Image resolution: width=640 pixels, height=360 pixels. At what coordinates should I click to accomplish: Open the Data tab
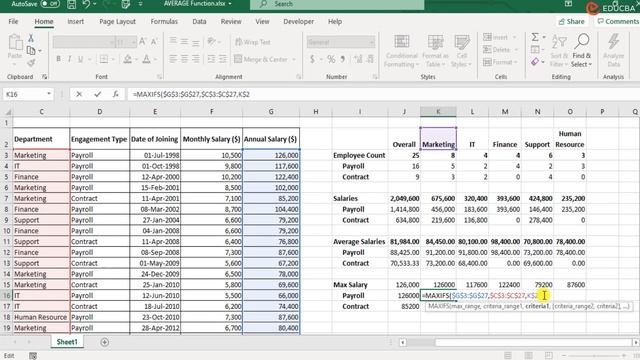tap(199, 22)
